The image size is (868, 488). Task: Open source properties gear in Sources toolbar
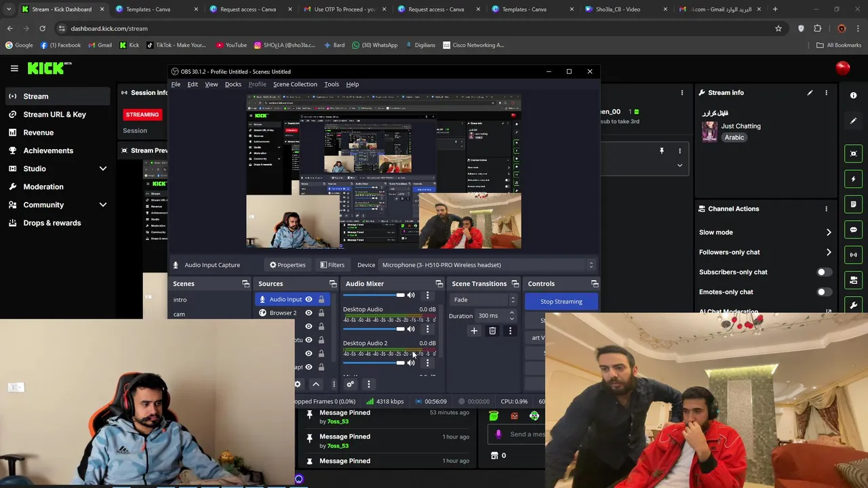click(x=297, y=384)
